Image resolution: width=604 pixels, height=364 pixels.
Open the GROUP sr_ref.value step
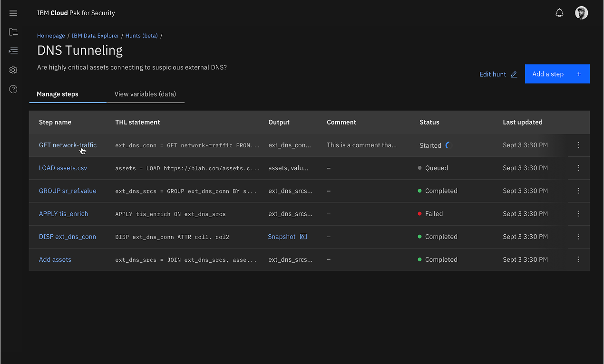(68, 191)
